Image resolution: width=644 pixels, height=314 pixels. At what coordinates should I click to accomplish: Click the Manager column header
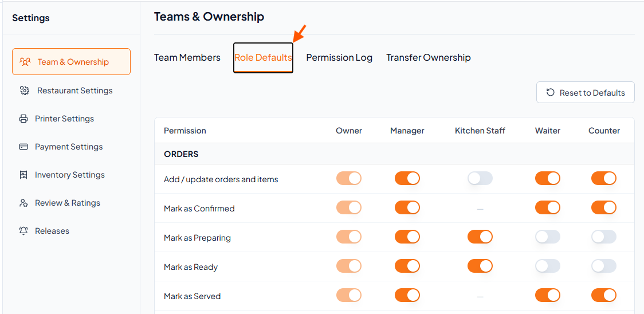point(407,131)
